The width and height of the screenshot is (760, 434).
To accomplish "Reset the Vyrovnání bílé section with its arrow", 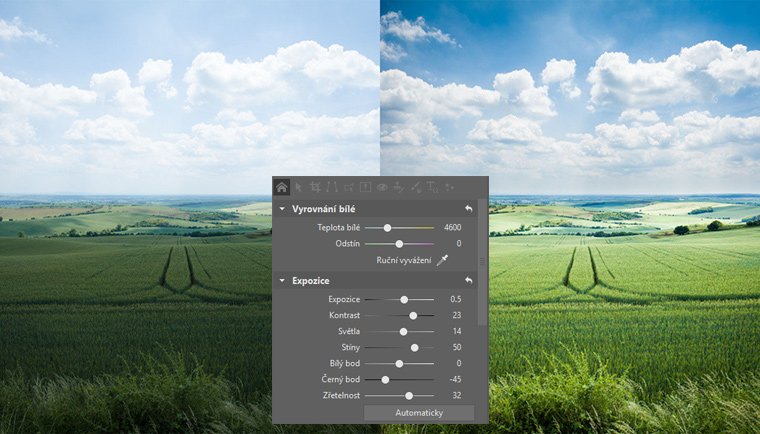I will click(x=467, y=209).
